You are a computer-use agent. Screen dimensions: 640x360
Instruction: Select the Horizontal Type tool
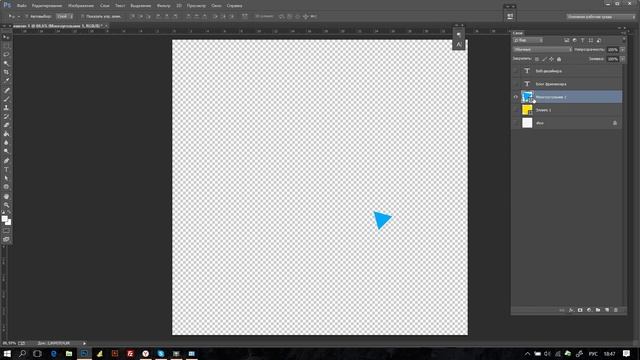(6, 169)
